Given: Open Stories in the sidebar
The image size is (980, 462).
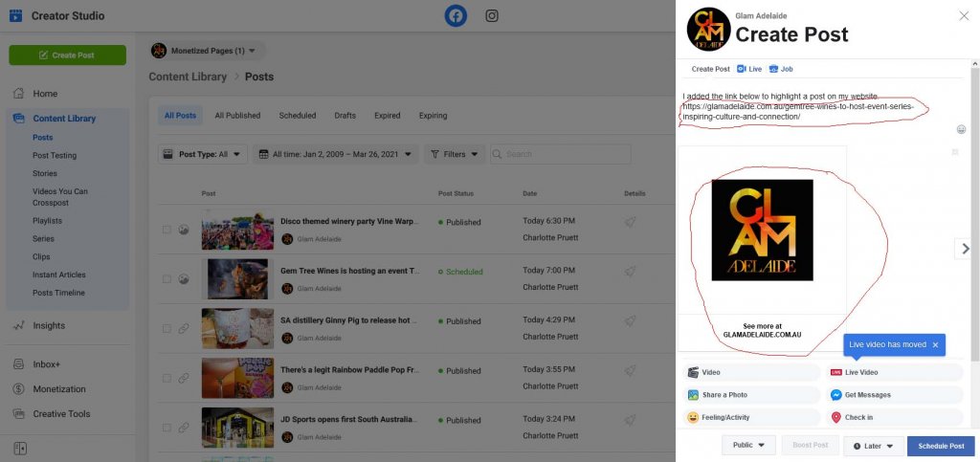Looking at the screenshot, I should pyautogui.click(x=45, y=173).
